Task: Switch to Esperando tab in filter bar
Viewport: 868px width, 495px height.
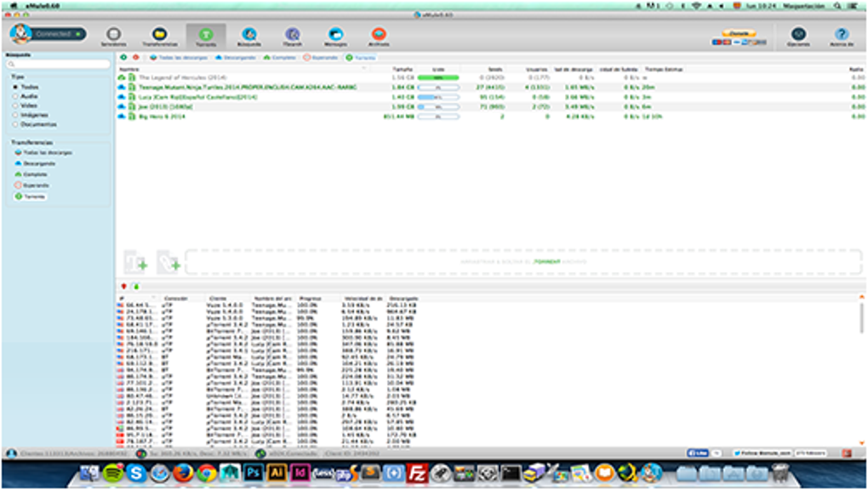Action: pos(321,58)
